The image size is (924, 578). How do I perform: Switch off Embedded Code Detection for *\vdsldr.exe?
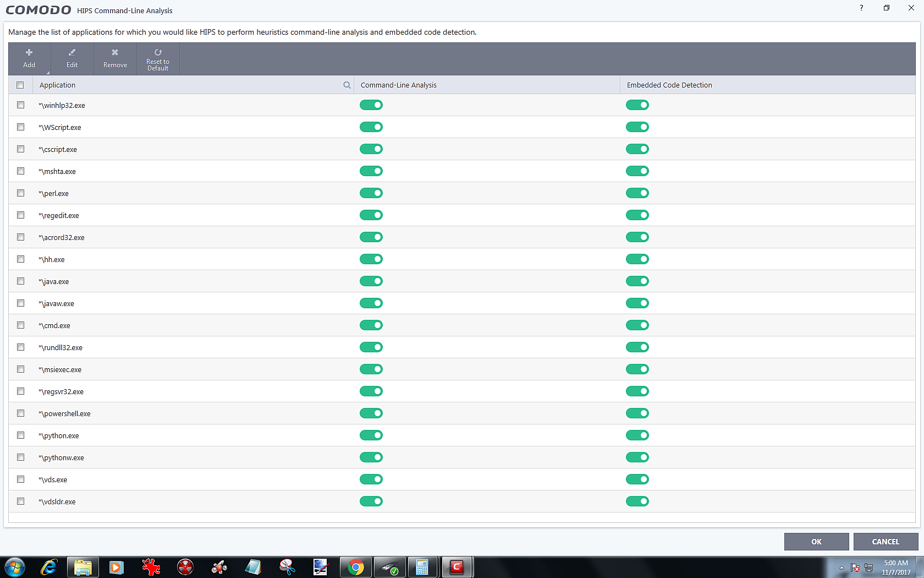(x=637, y=501)
